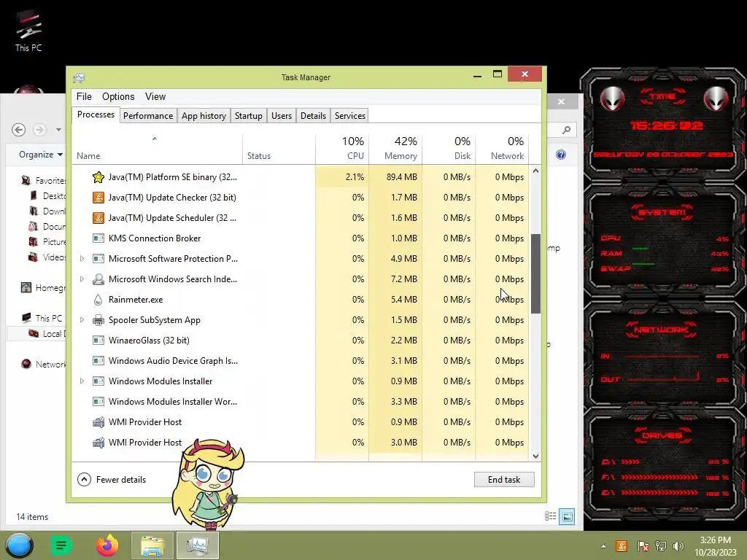Click the Java(TM) Update Scheduler icon
Image resolution: width=747 pixels, height=560 pixels.
(98, 218)
